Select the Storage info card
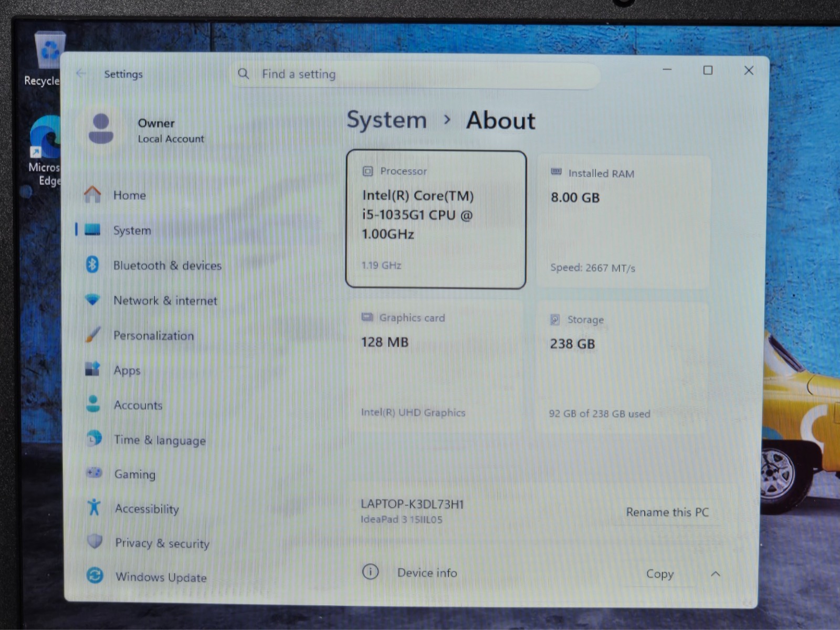Viewport: 840px width, 630px height. [x=623, y=367]
